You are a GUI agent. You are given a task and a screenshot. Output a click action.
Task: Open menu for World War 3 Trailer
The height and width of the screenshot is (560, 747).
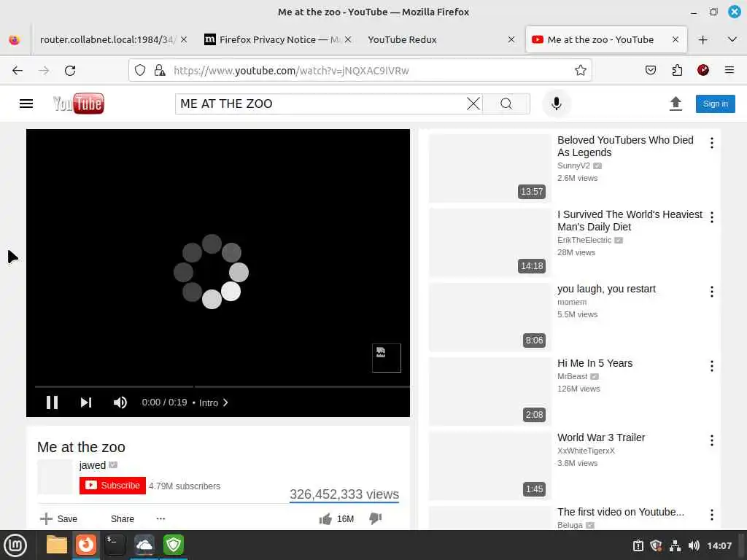[x=712, y=440]
